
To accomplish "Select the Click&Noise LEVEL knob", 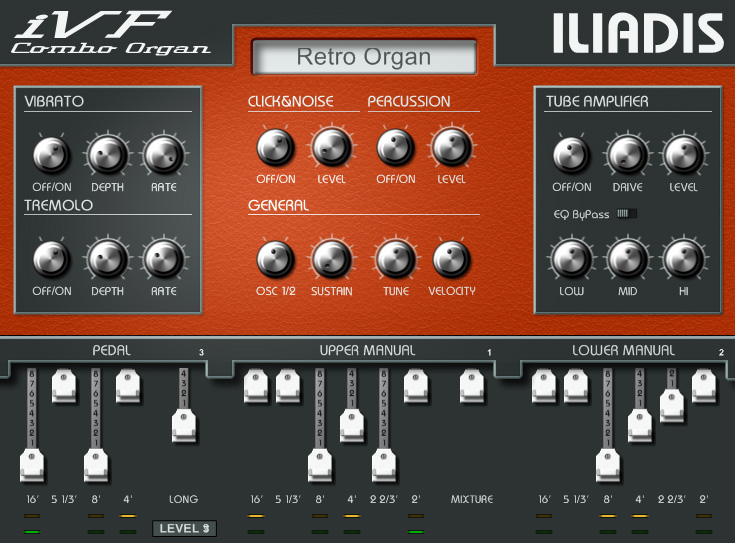I will coord(331,147).
